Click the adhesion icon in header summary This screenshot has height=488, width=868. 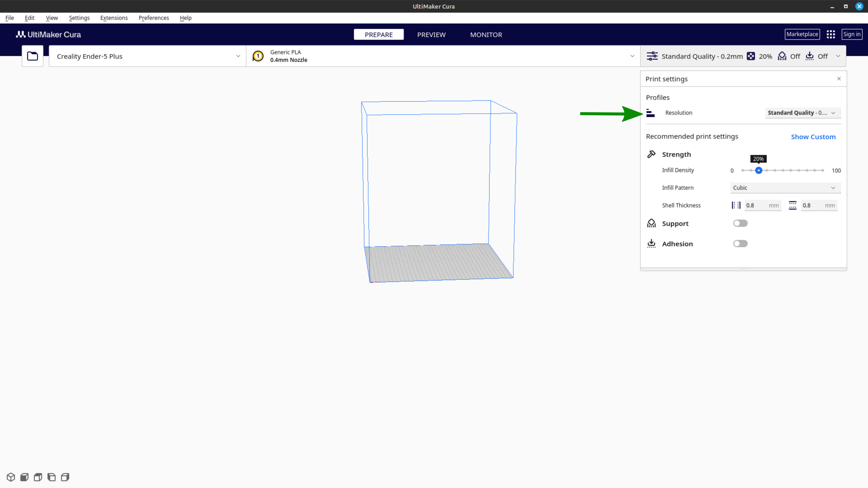coord(809,56)
